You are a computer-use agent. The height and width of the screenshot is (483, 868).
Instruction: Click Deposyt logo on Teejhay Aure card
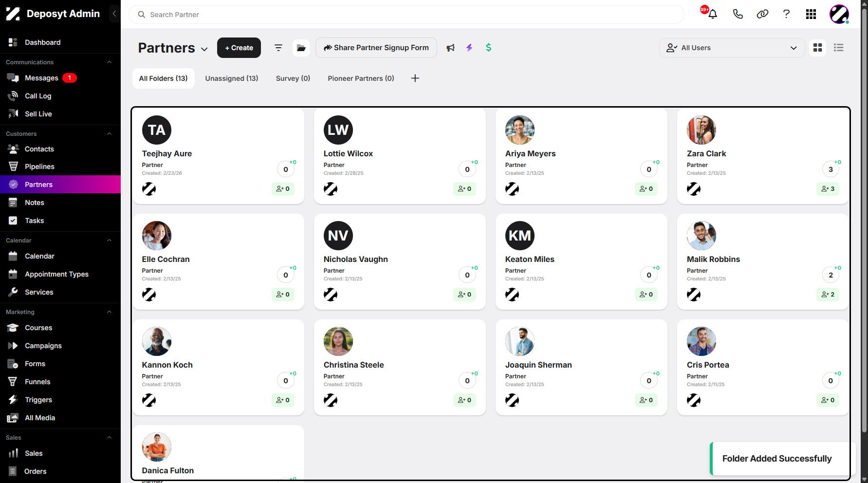tap(149, 189)
